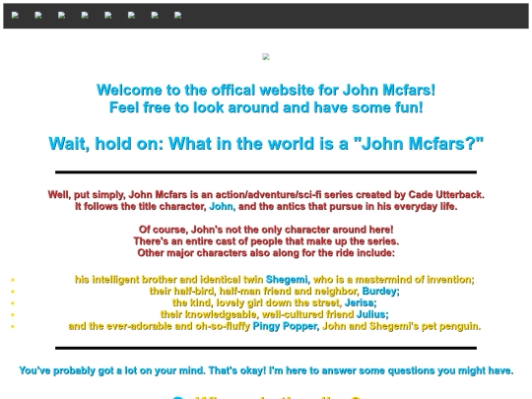Click the fifth broken image icon in the dark navigation bar
532x399 pixels.
pyautogui.click(x=108, y=15)
